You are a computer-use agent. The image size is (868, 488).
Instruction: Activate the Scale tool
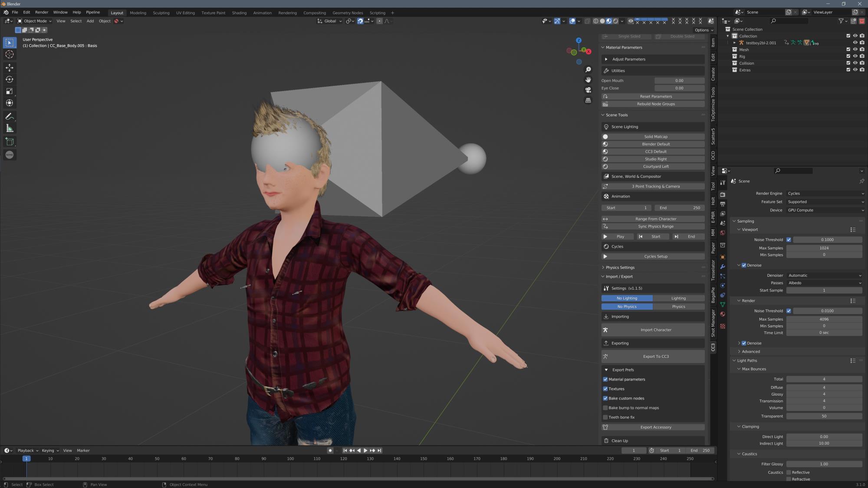[10, 91]
